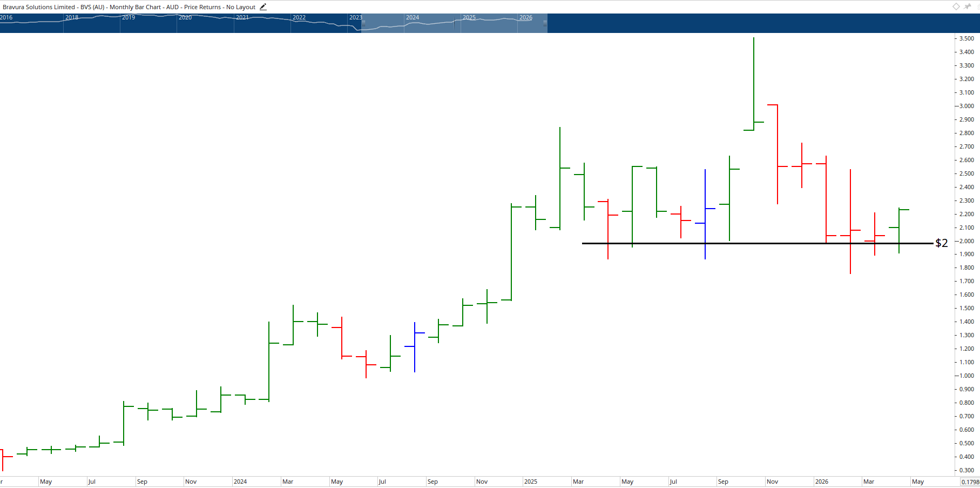This screenshot has width=980, height=488.
Task: Edit the chart title using the pencil icon
Action: (x=263, y=6)
